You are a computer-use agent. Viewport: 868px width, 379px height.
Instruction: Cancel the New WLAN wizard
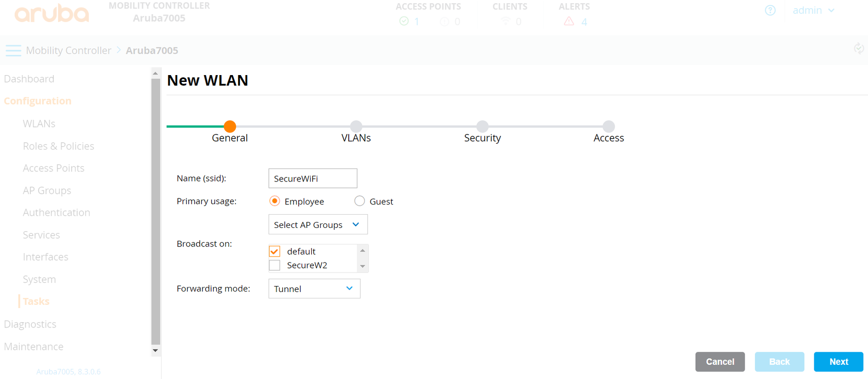(x=719, y=362)
